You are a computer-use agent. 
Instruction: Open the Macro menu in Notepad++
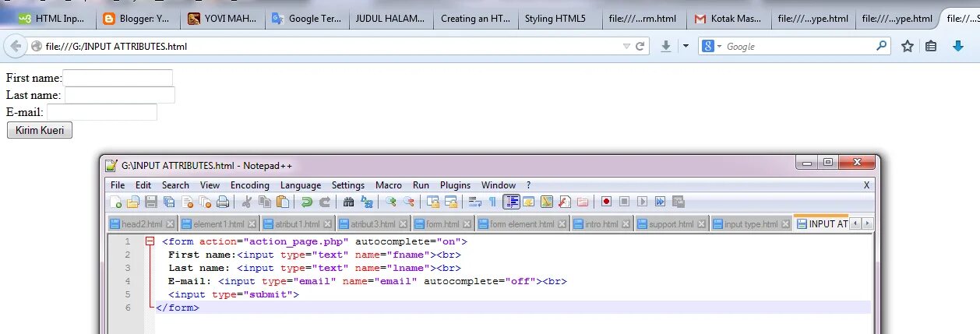389,185
